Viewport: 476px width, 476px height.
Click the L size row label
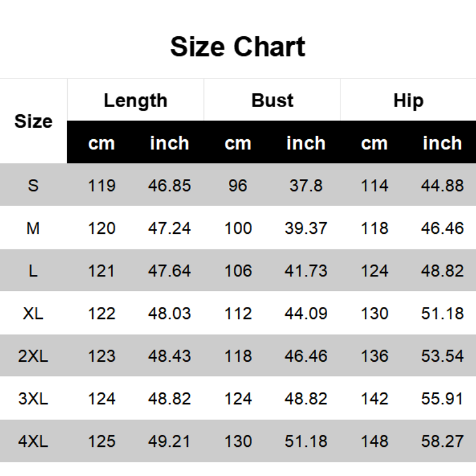(33, 271)
